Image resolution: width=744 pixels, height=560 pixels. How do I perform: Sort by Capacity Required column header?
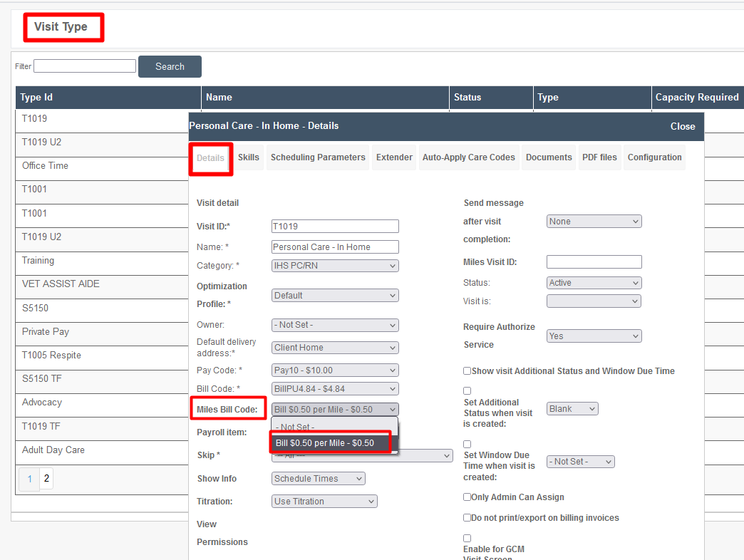698,98
